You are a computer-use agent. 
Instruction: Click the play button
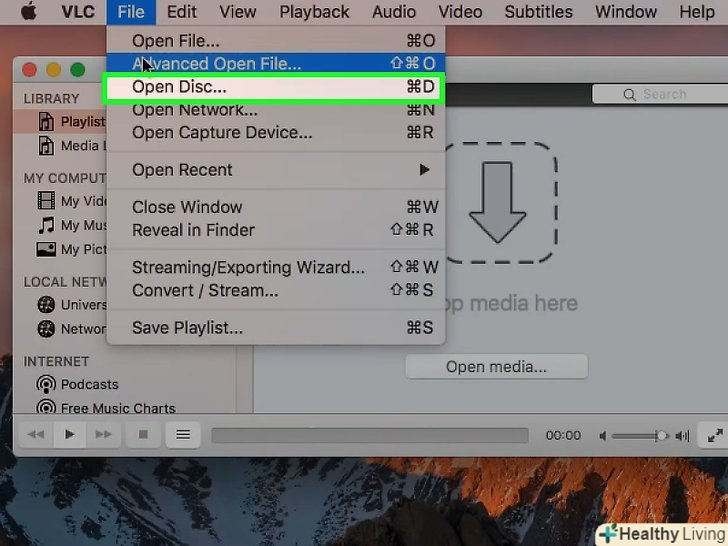[x=70, y=435]
